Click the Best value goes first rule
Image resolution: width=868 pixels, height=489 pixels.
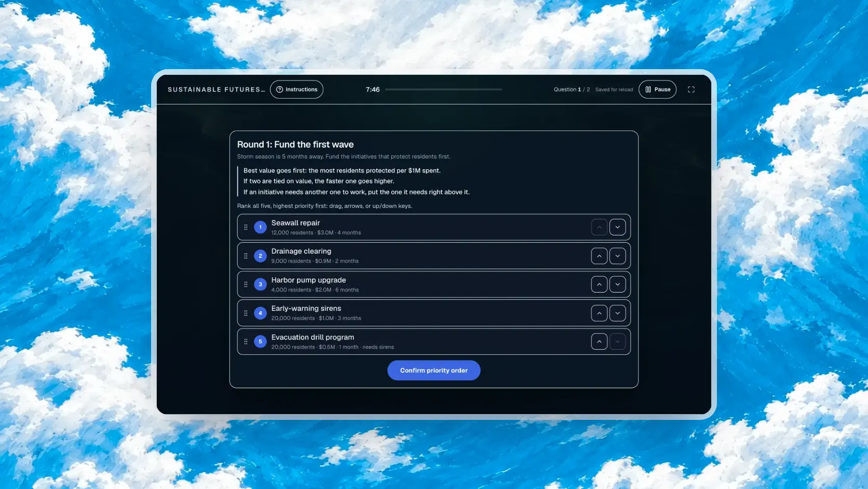pyautogui.click(x=342, y=170)
